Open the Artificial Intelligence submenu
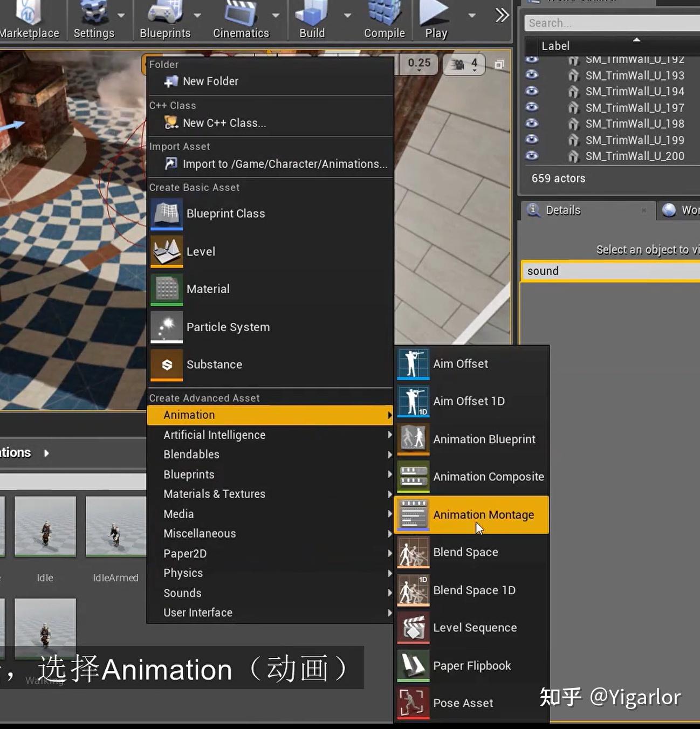Viewport: 700px width, 729px height. click(270, 435)
